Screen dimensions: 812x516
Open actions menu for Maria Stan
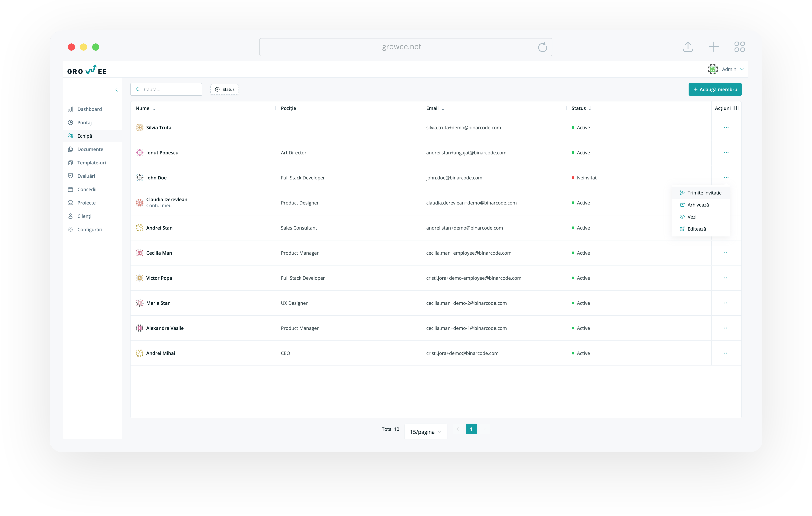pyautogui.click(x=726, y=303)
